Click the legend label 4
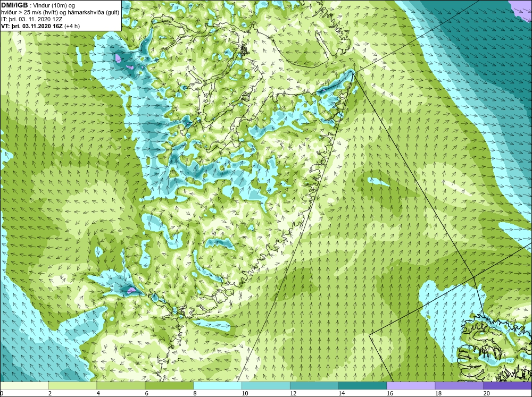532x397 pixels. coord(98,393)
